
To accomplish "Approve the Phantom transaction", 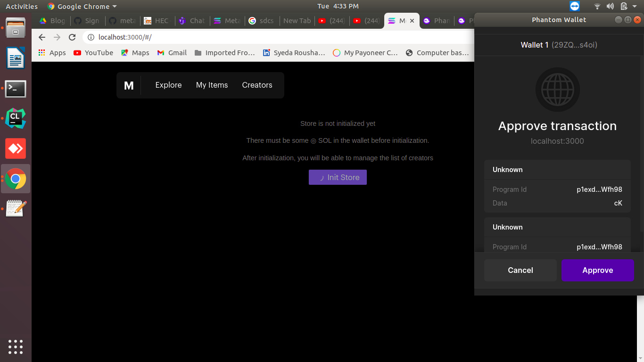I will (597, 270).
